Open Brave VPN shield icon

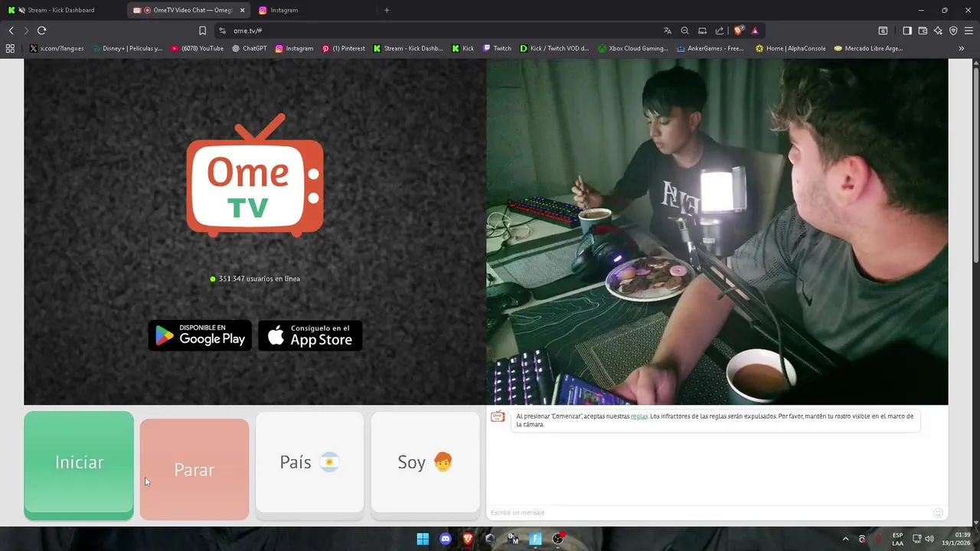point(953,31)
